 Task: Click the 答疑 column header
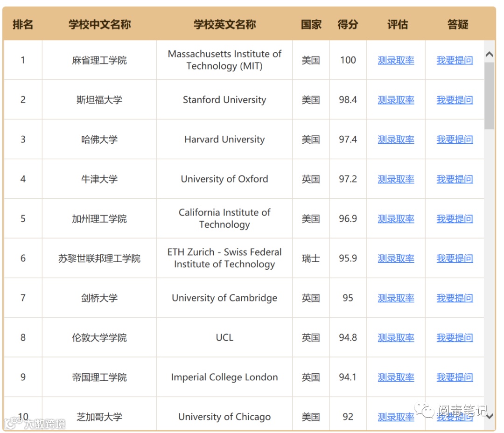458,24
